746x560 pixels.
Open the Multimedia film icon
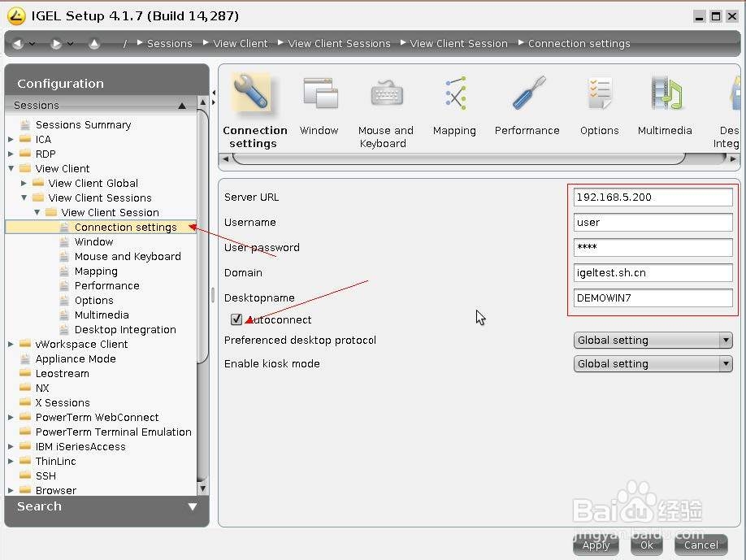coord(666,93)
